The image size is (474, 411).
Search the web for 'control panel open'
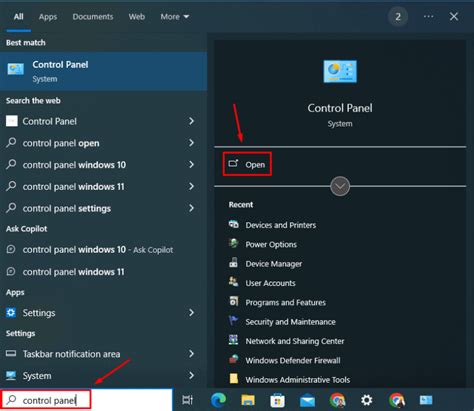pos(103,143)
